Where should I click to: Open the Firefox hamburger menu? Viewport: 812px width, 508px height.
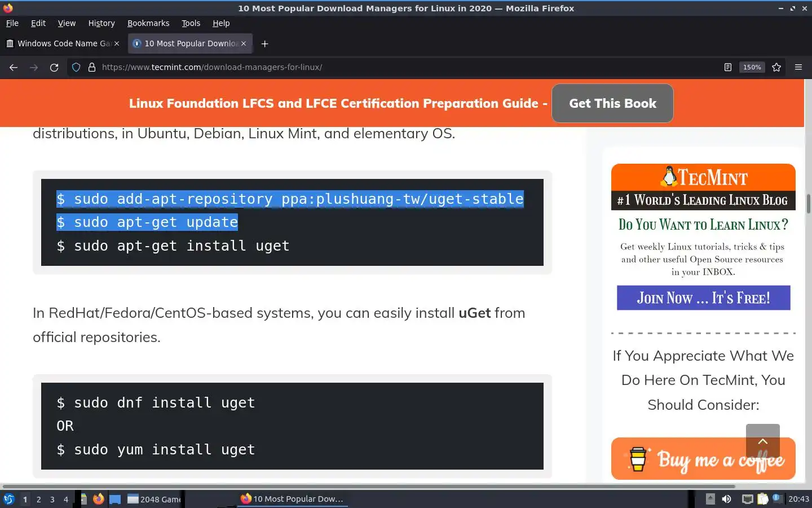[x=798, y=67]
